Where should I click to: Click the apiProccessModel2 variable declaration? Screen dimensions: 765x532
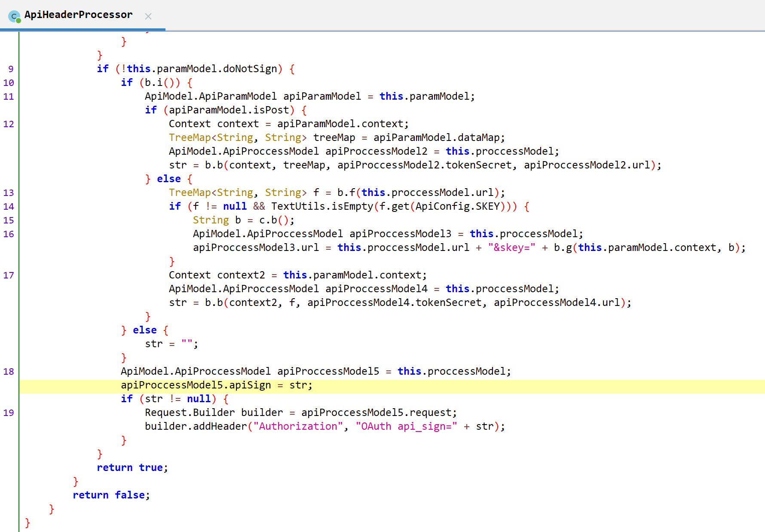pos(376,151)
